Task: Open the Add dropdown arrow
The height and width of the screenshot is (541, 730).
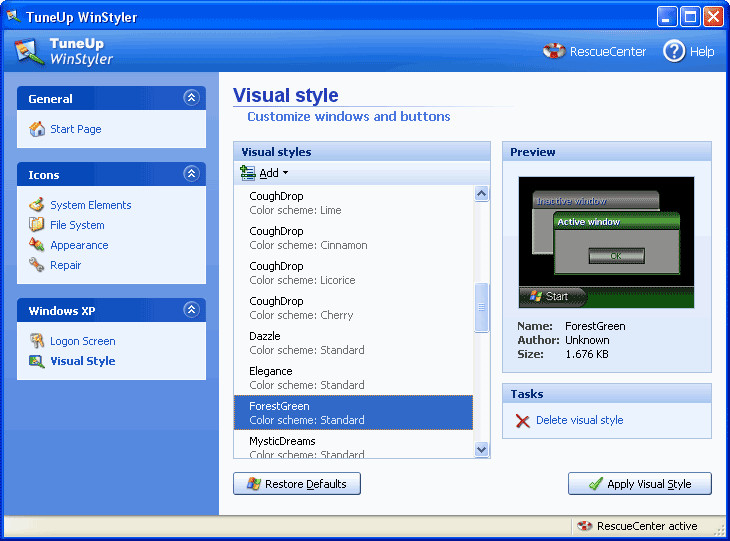Action: [x=285, y=173]
